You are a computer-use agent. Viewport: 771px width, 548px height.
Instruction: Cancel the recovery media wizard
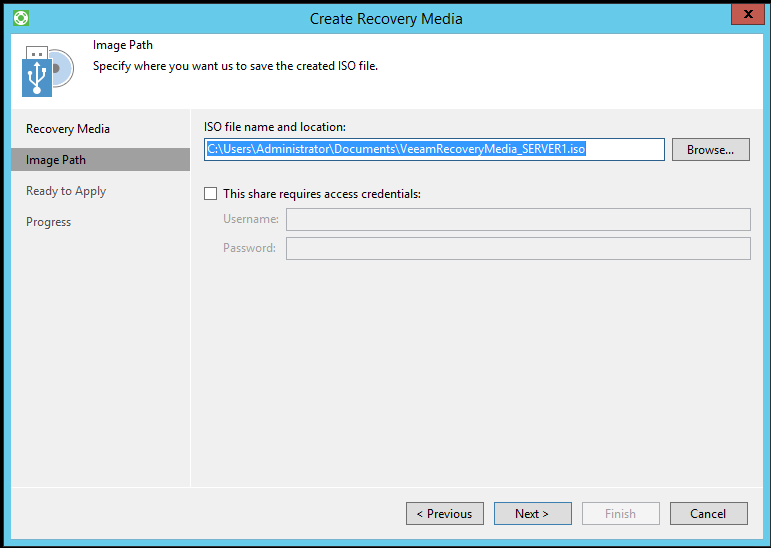708,514
